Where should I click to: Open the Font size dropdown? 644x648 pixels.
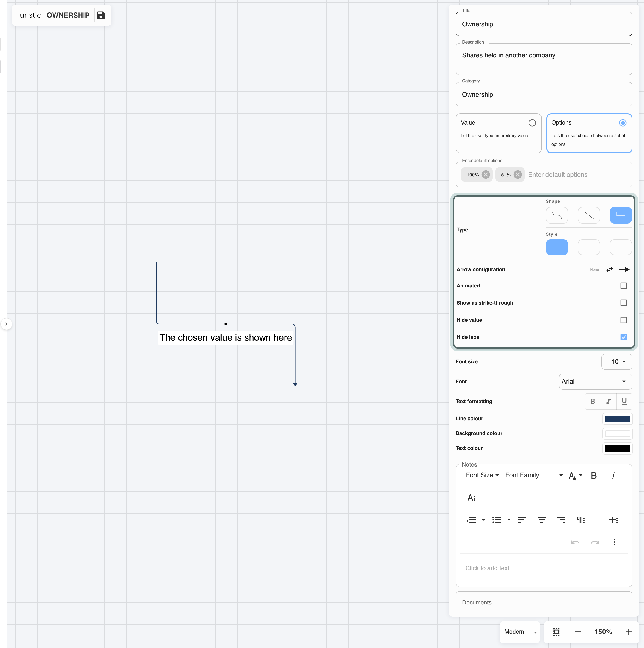tap(616, 362)
